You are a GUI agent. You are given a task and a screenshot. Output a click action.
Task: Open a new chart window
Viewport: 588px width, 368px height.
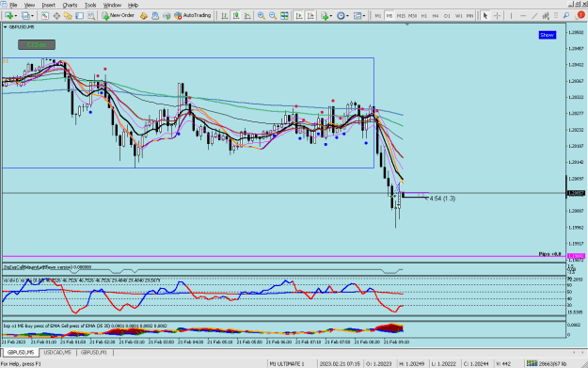coord(8,16)
